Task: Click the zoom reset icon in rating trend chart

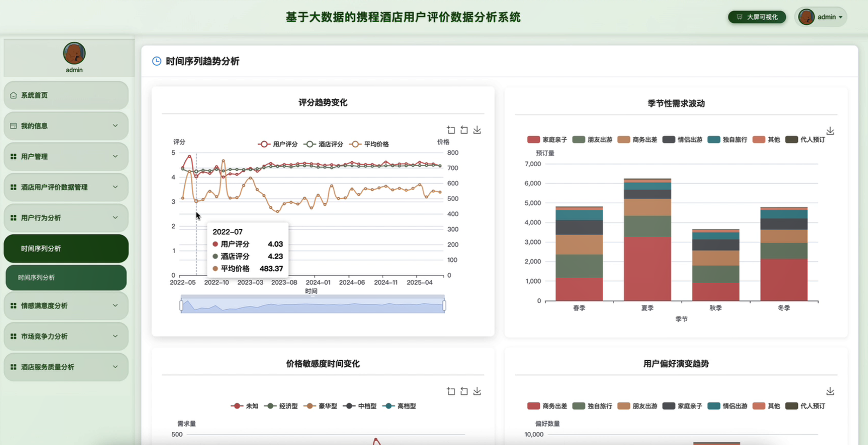Action: tap(464, 130)
